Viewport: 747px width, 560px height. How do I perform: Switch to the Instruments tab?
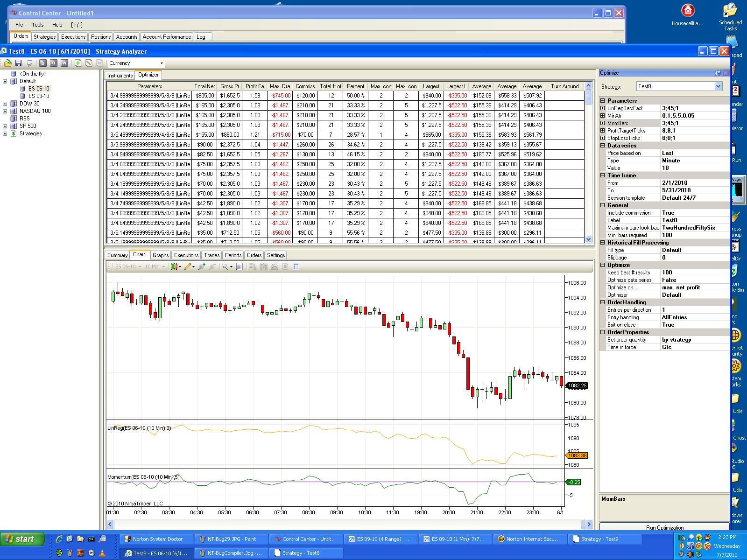pos(120,75)
